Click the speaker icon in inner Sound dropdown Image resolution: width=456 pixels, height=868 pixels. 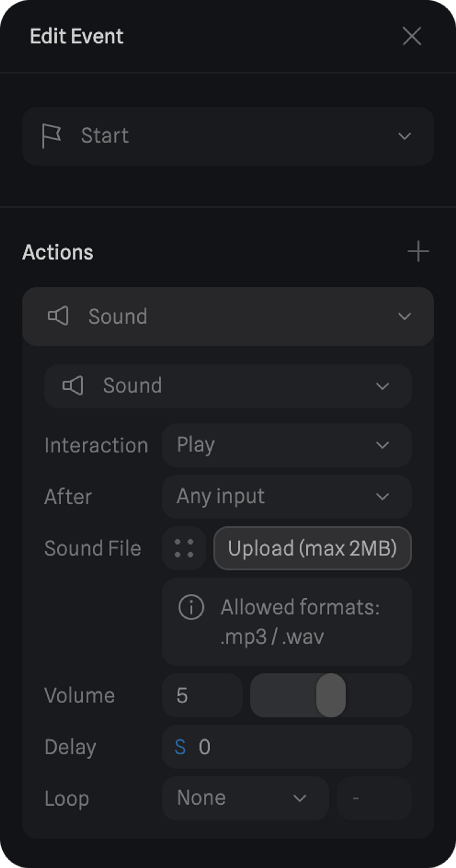click(x=73, y=385)
